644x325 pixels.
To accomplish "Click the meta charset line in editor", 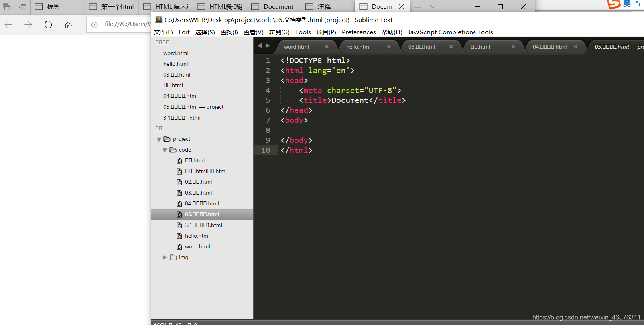I will pos(350,90).
